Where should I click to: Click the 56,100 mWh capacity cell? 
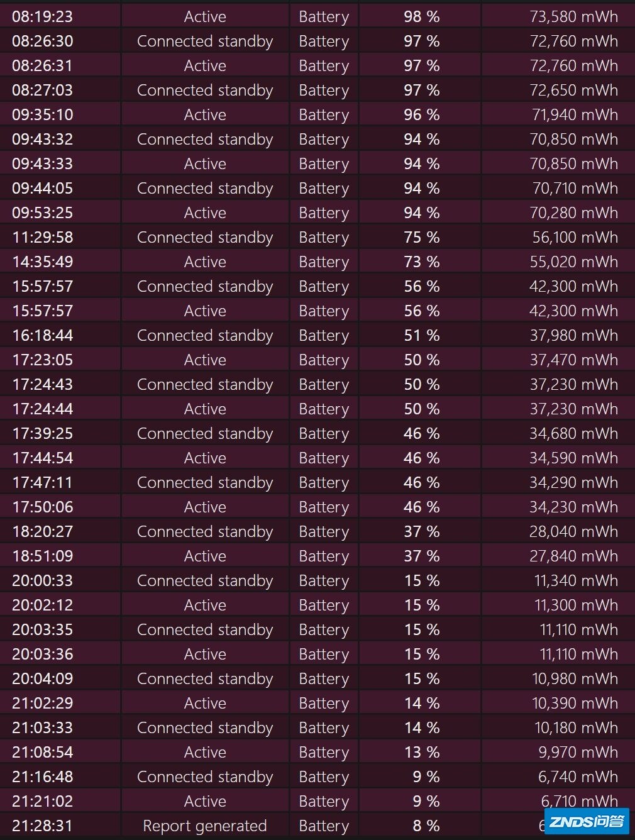[574, 238]
